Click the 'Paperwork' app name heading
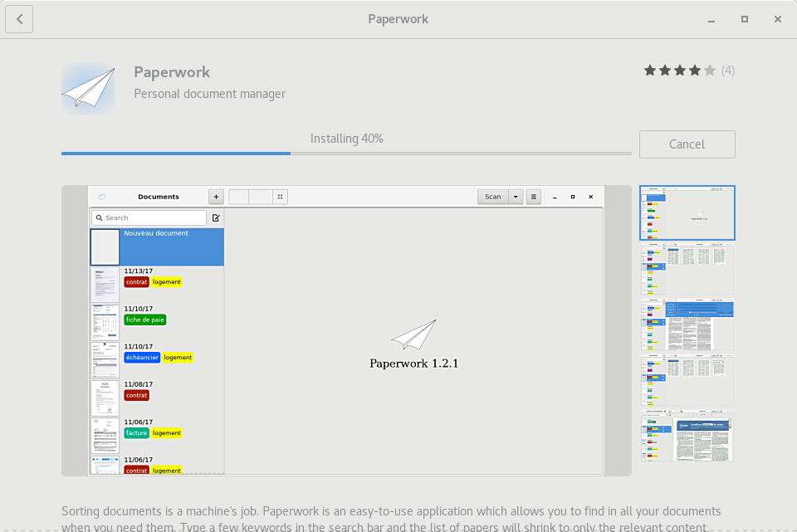The image size is (797, 532). tap(172, 72)
